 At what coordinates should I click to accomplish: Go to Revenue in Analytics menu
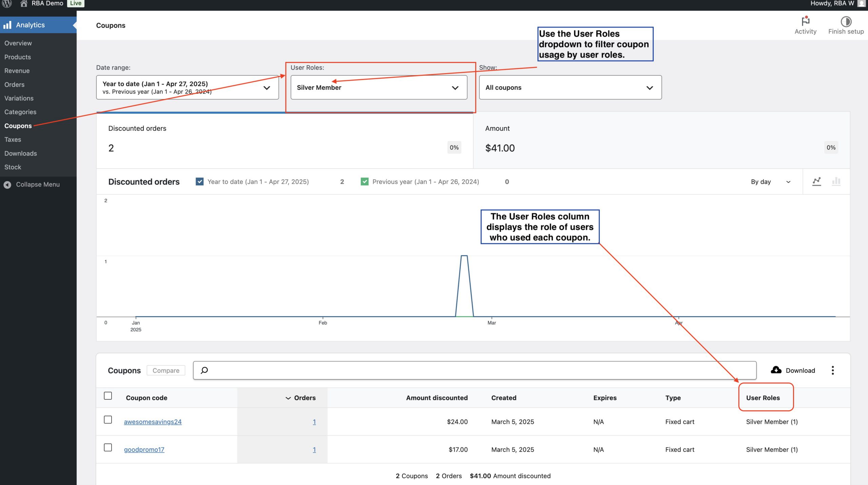click(17, 71)
